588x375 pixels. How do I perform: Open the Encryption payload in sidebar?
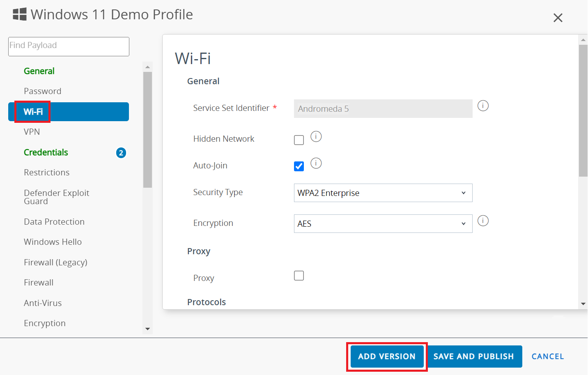pos(45,323)
